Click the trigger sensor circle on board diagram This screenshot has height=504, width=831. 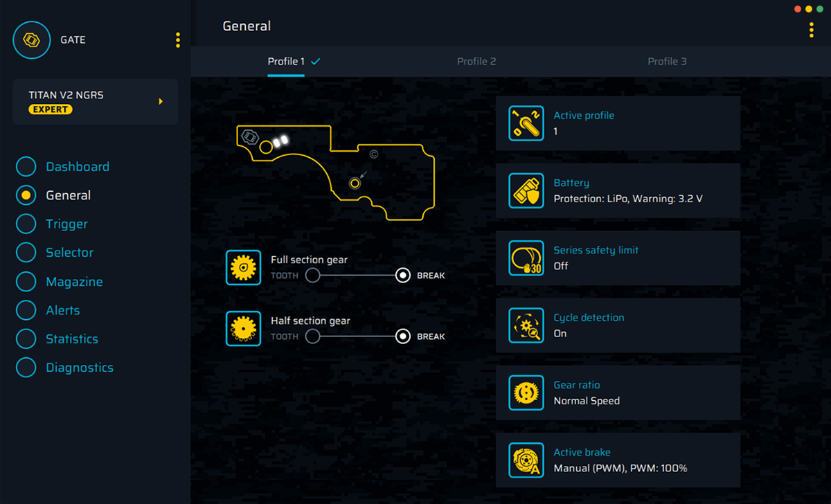[x=355, y=183]
